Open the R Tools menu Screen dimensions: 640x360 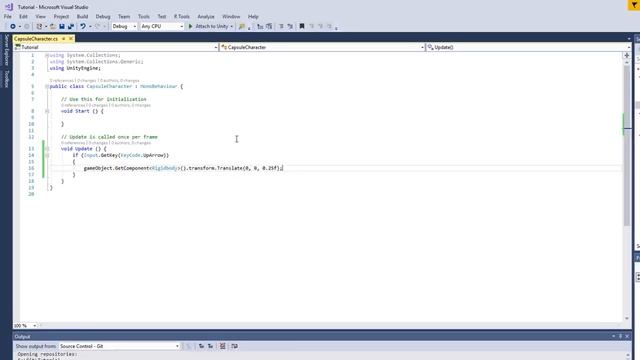point(182,17)
